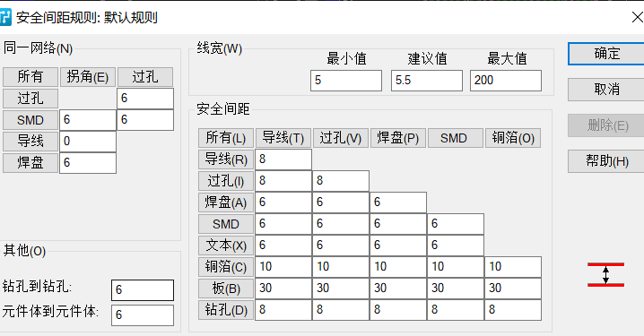
Task: Edit 板(B) to 铜箔 clearance field
Action: (513, 289)
